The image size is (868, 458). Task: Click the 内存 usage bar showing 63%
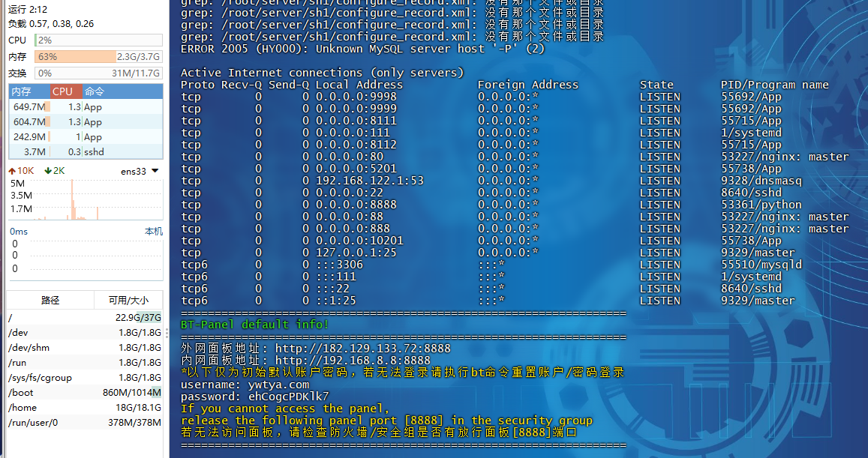click(x=98, y=56)
